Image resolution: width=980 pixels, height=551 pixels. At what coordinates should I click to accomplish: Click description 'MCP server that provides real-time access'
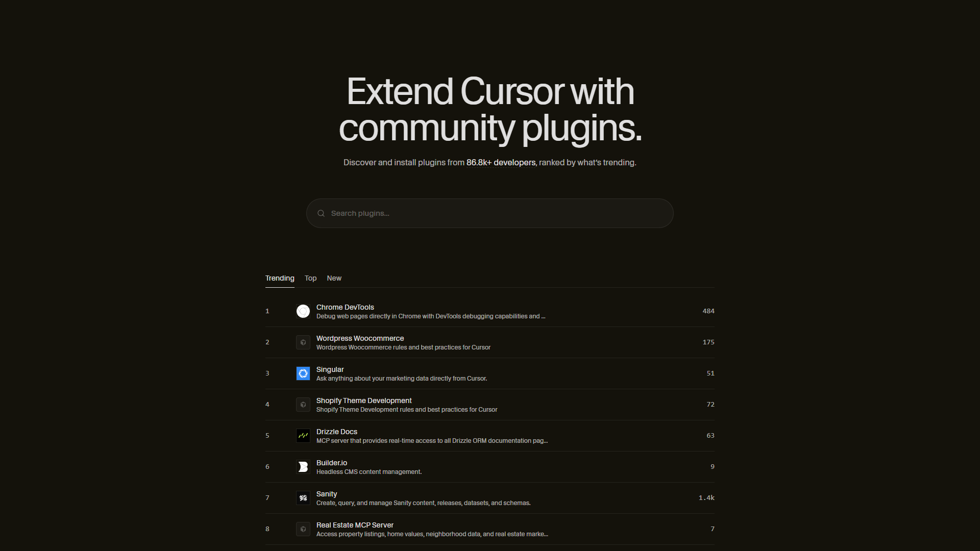432,441
